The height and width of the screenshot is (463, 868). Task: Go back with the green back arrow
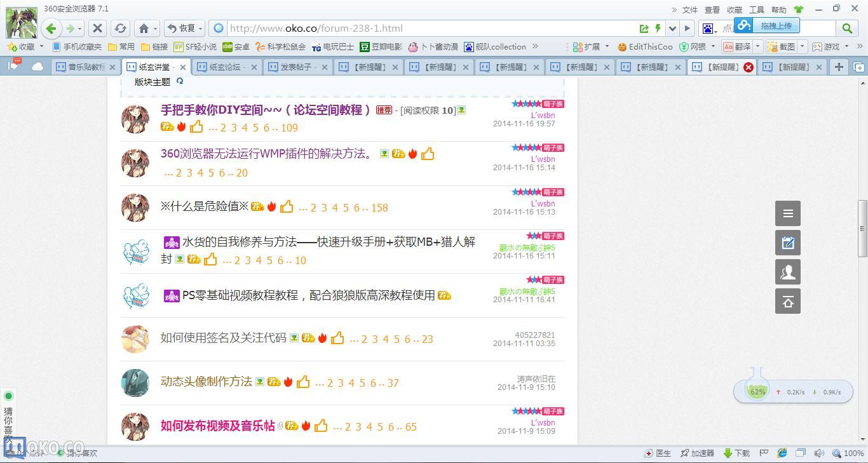[x=51, y=28]
